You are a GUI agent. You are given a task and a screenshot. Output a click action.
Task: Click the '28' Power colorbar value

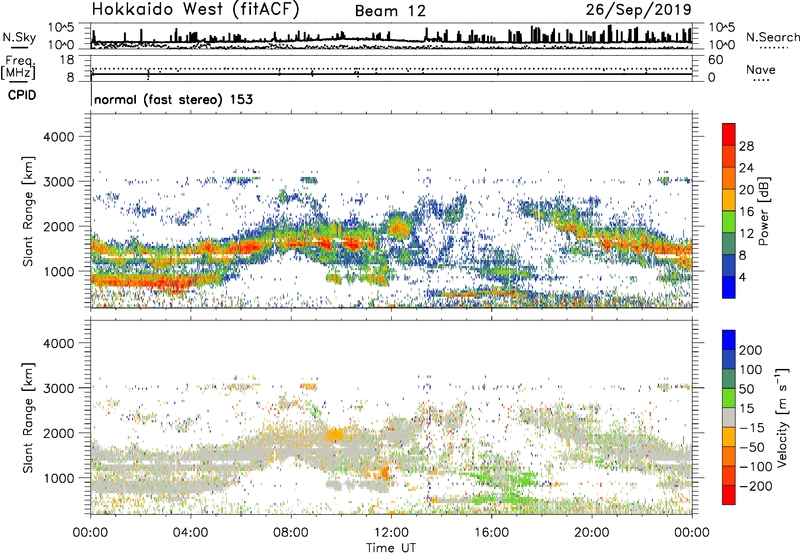pos(746,146)
